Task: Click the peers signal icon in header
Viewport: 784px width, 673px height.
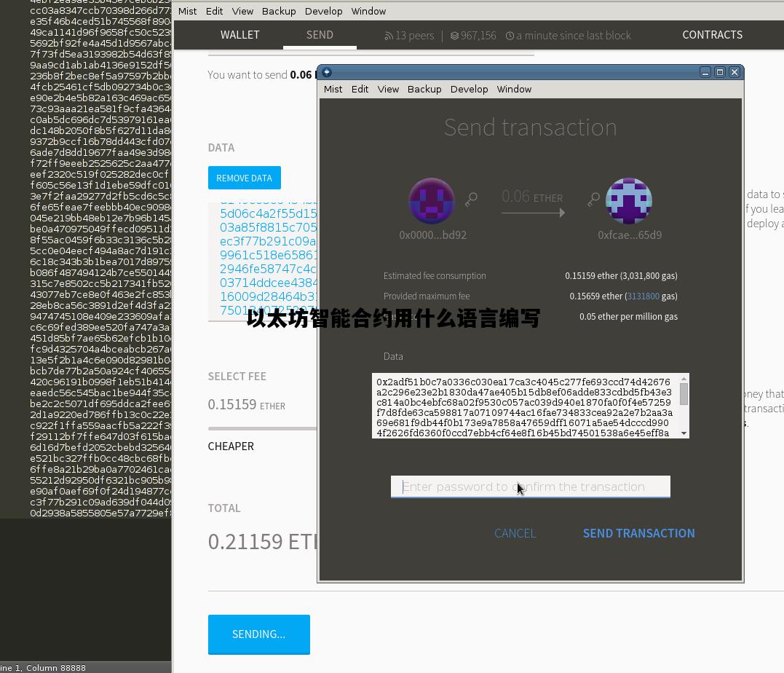Action: (389, 36)
